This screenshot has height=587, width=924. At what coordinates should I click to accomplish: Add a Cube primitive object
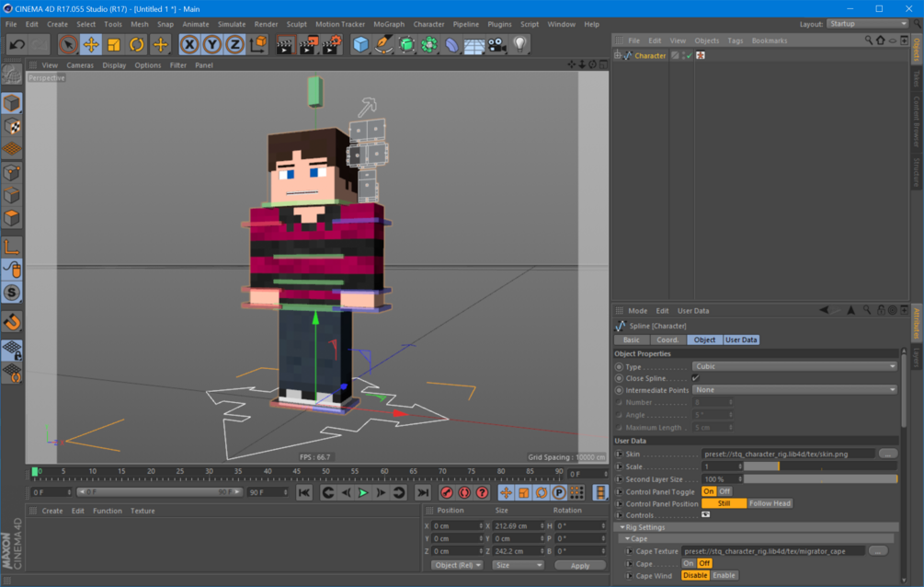360,44
